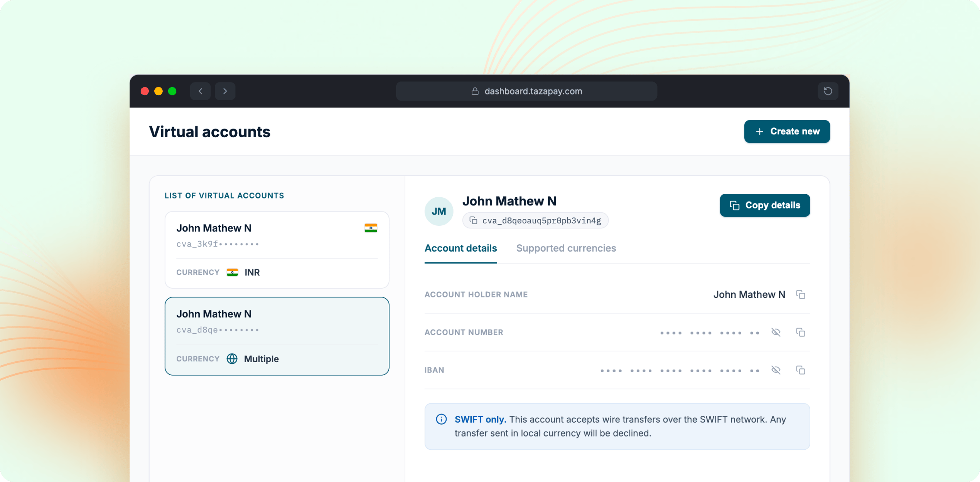Click the INR currency text
Image resolution: width=980 pixels, height=482 pixels.
(252, 272)
